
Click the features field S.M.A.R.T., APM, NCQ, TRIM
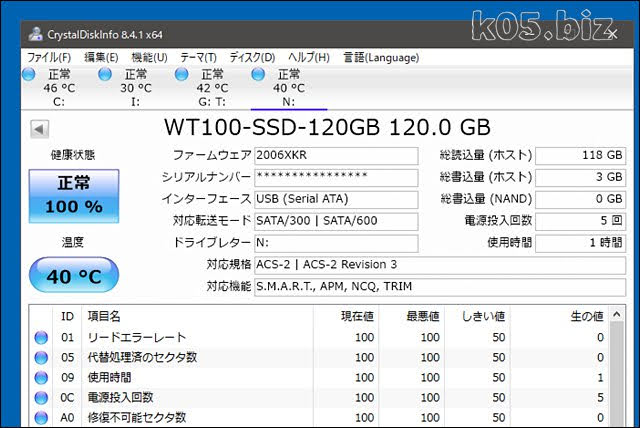click(x=440, y=287)
